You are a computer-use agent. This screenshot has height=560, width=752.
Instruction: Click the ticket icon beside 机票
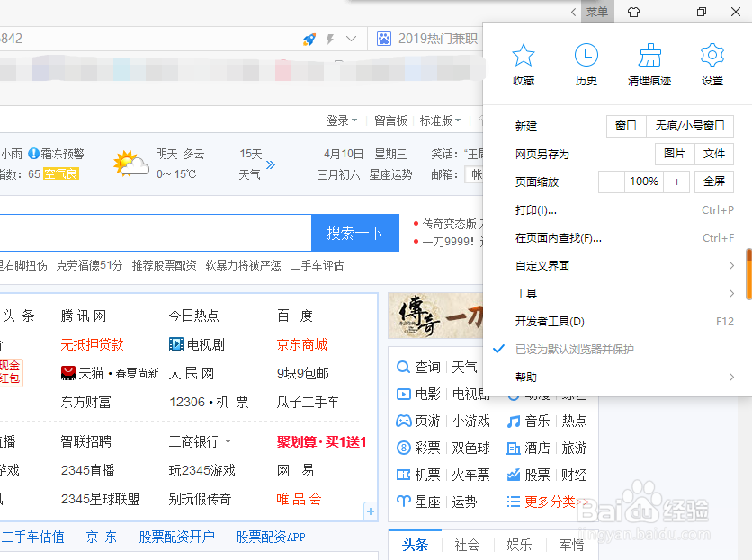pyautogui.click(x=403, y=475)
